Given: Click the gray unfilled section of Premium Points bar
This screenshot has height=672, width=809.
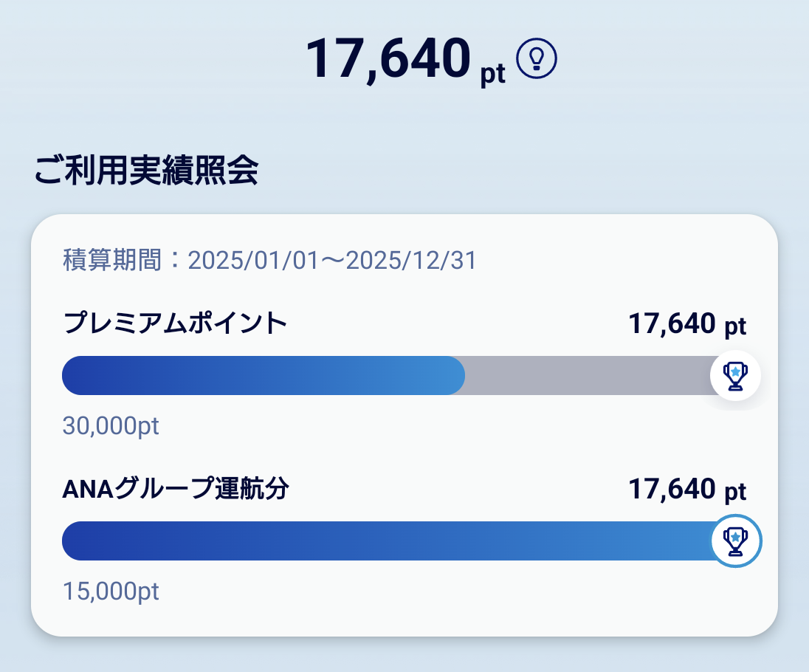Looking at the screenshot, I should (x=588, y=375).
